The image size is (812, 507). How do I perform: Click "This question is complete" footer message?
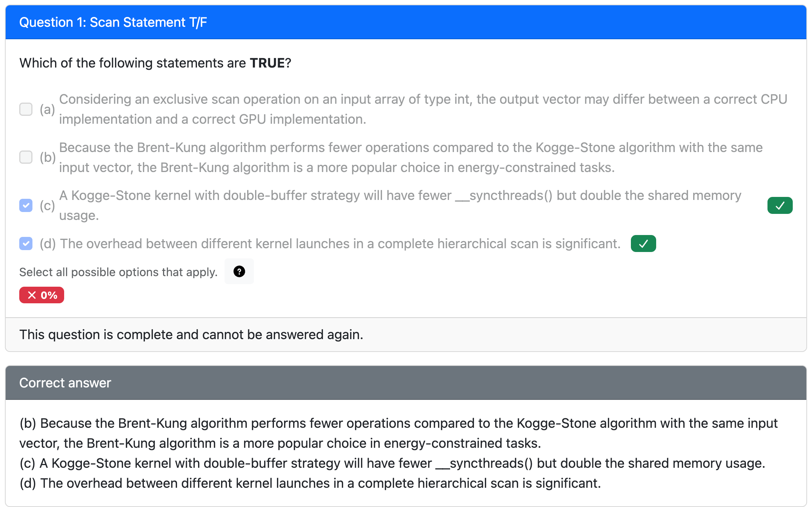click(191, 335)
